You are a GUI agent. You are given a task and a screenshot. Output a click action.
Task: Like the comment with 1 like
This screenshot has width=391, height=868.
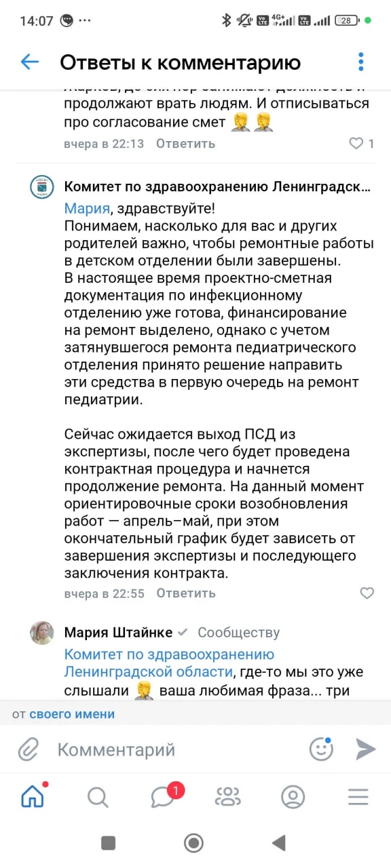pyautogui.click(x=356, y=143)
